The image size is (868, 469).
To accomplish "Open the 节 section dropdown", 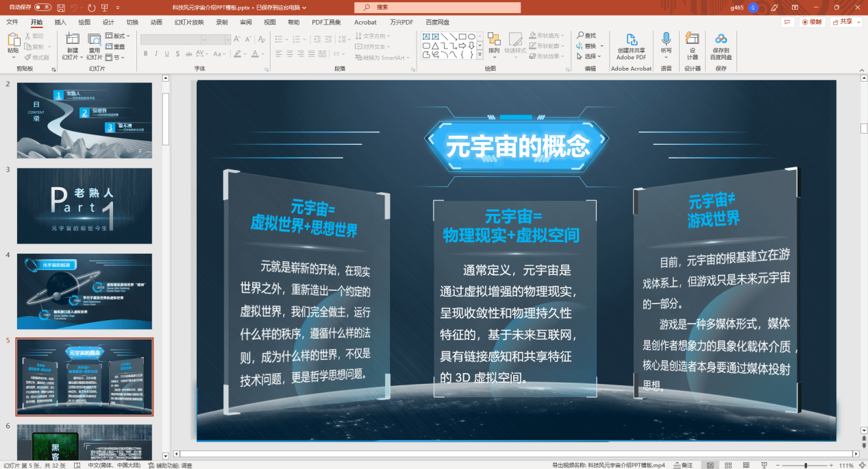I will tap(116, 58).
